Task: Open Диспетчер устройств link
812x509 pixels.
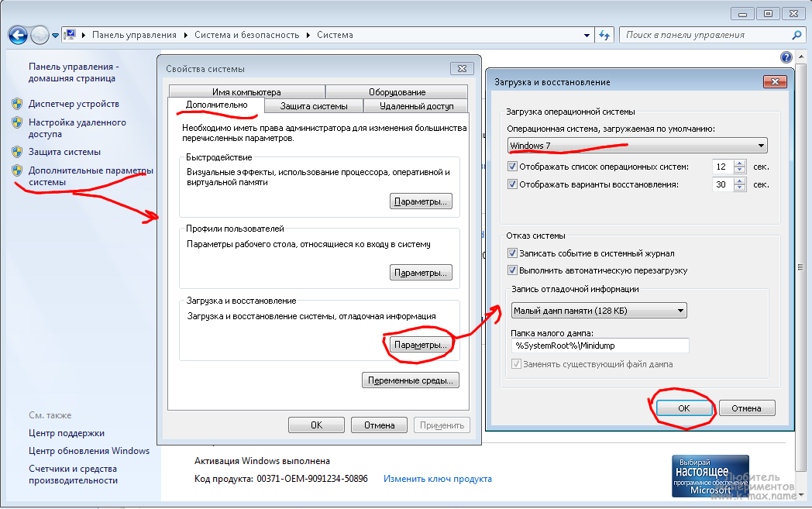Action: point(74,104)
